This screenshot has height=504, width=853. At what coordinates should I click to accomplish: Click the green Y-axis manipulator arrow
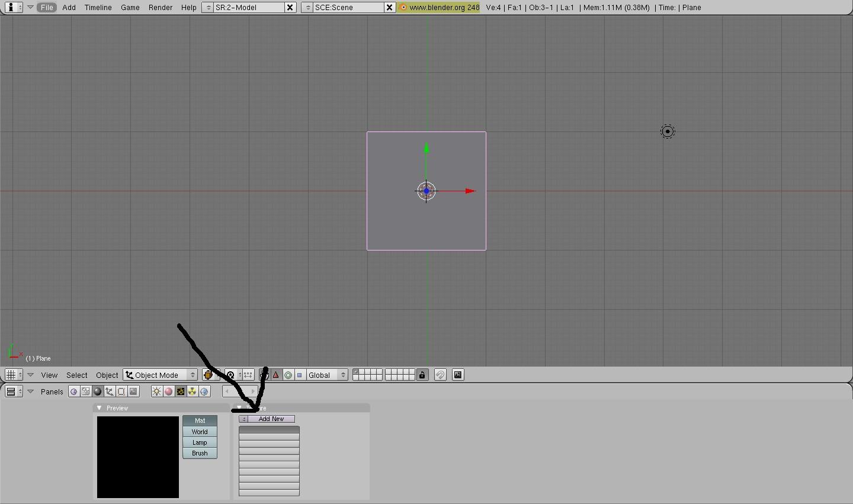click(x=426, y=148)
